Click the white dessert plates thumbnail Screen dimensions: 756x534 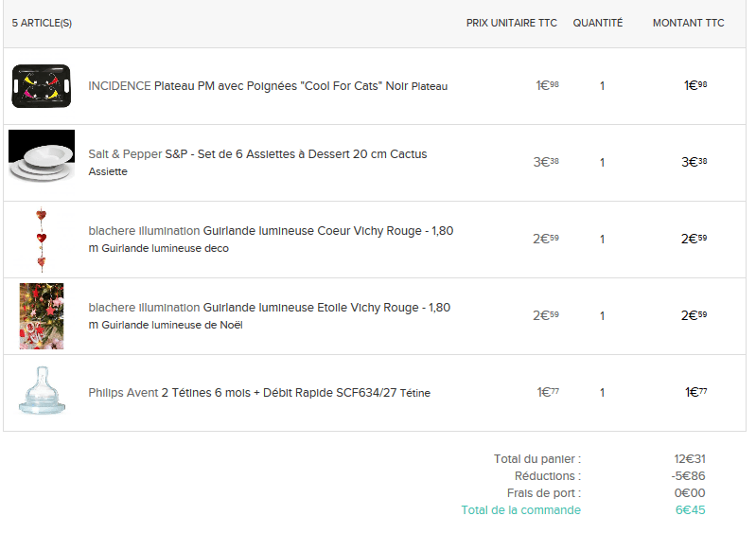tap(41, 157)
